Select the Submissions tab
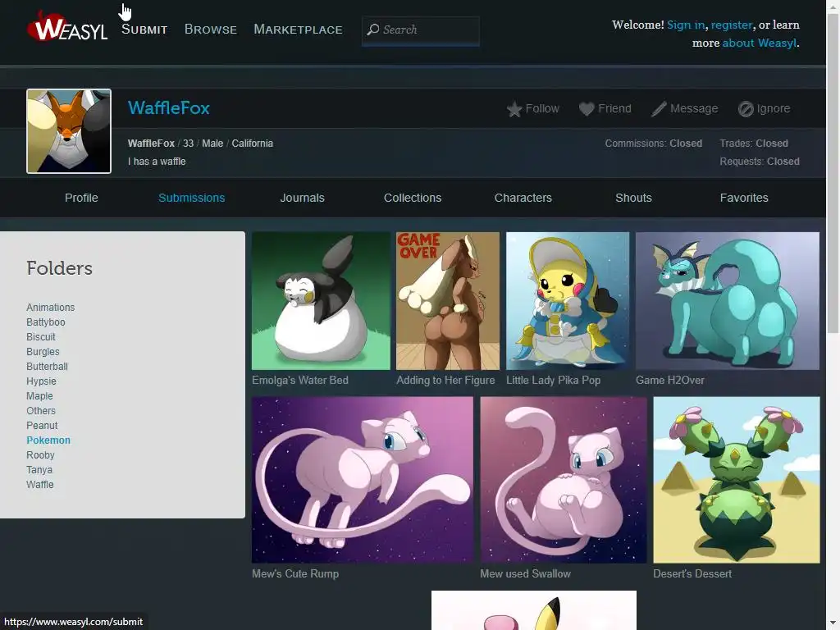This screenshot has width=840, height=630. click(x=192, y=198)
